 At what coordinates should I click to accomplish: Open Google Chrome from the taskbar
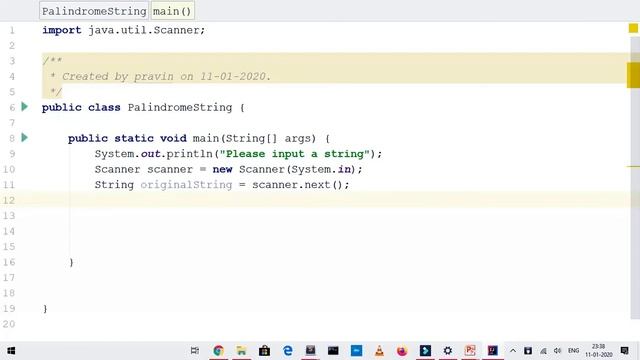pos(218,351)
